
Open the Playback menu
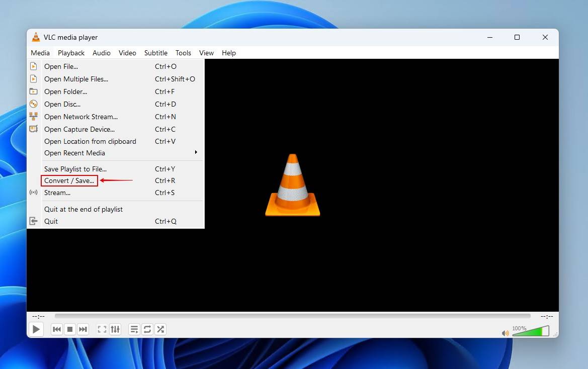pos(71,53)
